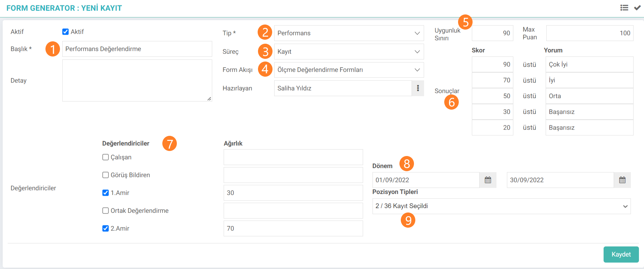Click the Kaydet button
Viewport: 644px width, 269px height.
click(621, 254)
